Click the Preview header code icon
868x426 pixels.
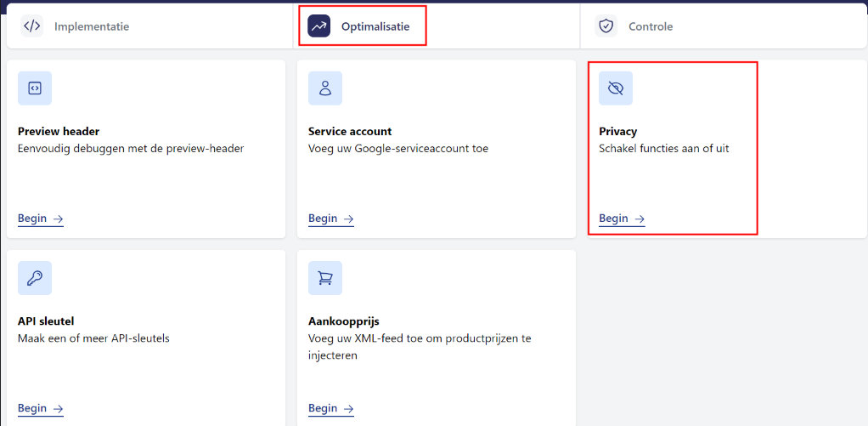(35, 88)
